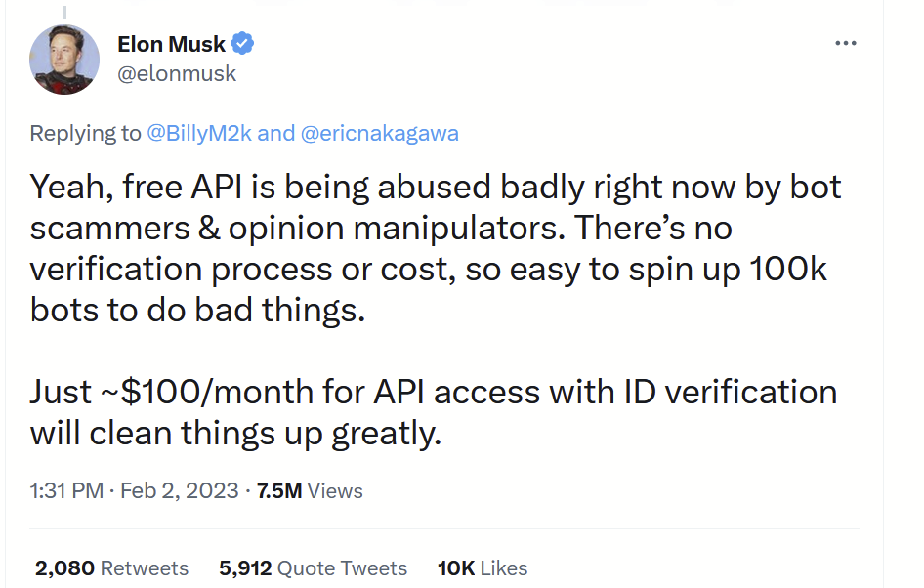
Task: Click the 'Feb 2, 2023' tweet date
Action: [179, 490]
